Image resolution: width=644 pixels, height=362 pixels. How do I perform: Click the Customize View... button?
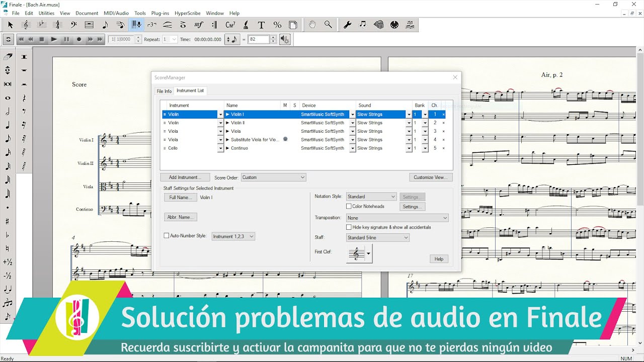(431, 177)
